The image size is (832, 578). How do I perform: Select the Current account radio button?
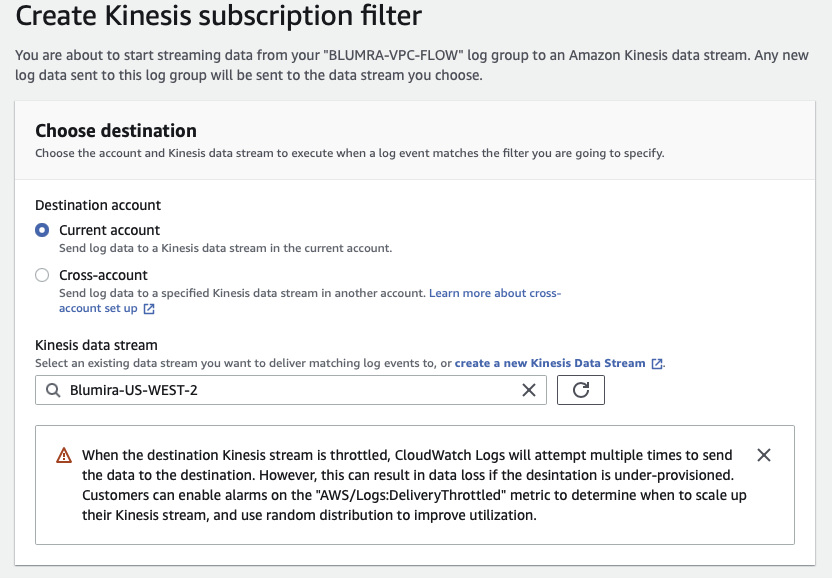pos(42,230)
